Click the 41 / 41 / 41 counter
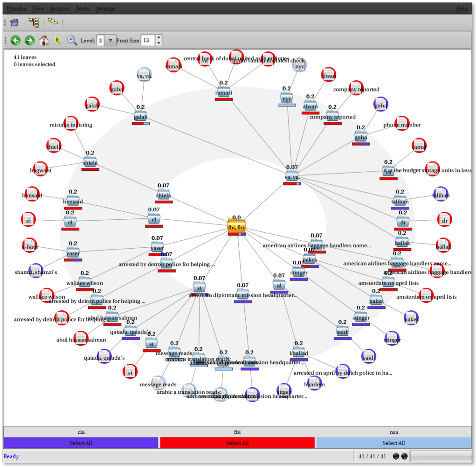The image size is (476, 467). pos(372,456)
